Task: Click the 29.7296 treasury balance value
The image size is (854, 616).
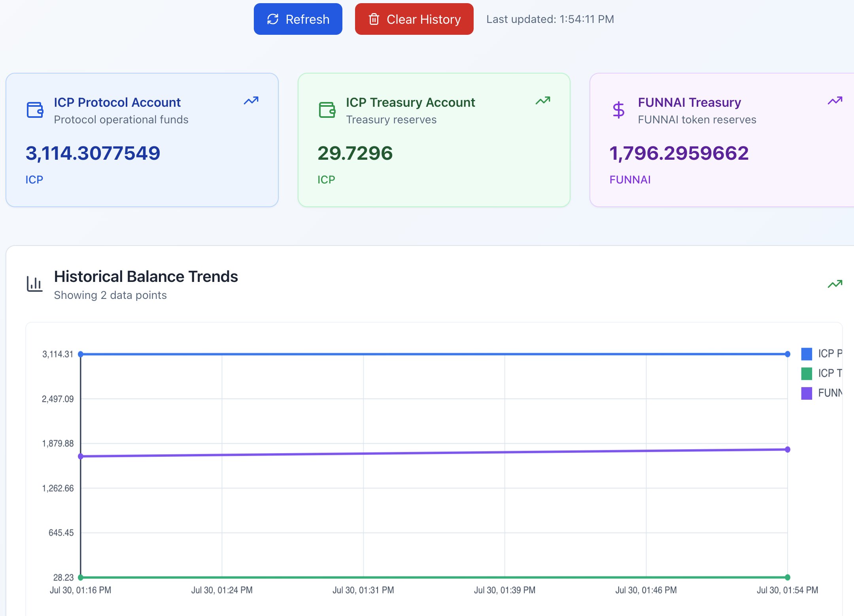Action: 355,153
